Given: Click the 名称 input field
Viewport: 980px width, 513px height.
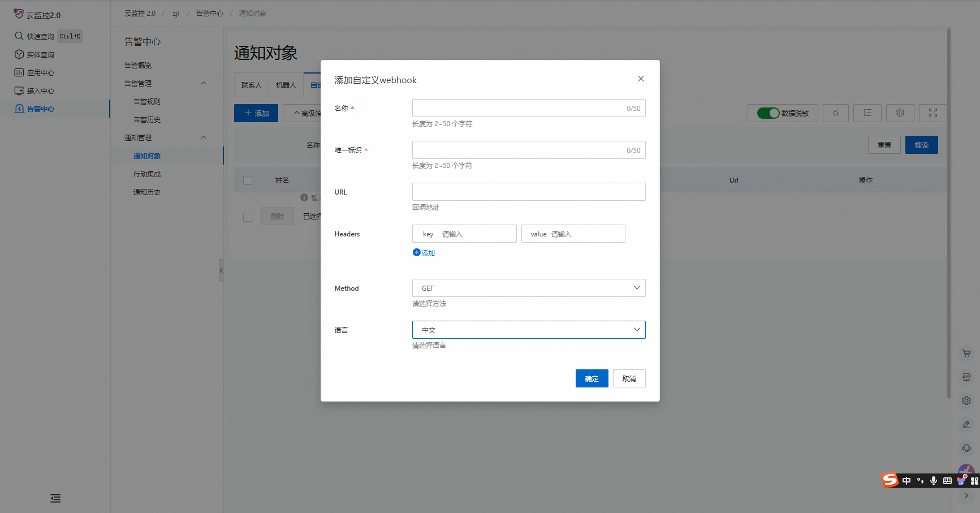Looking at the screenshot, I should coord(529,108).
